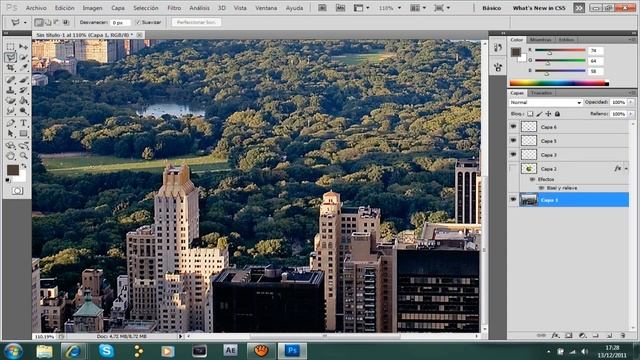Swap foreground and background colors
The height and width of the screenshot is (360, 640).
(x=24, y=166)
